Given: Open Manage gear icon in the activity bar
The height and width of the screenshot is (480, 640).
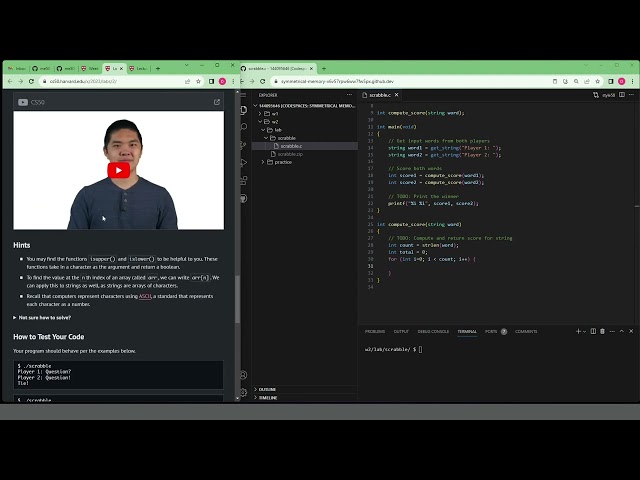Looking at the screenshot, I should point(244,392).
